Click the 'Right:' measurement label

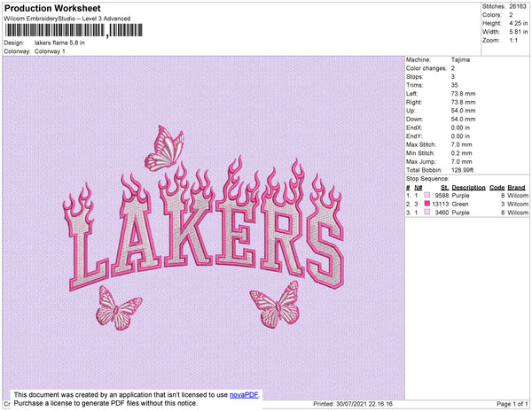pos(414,103)
